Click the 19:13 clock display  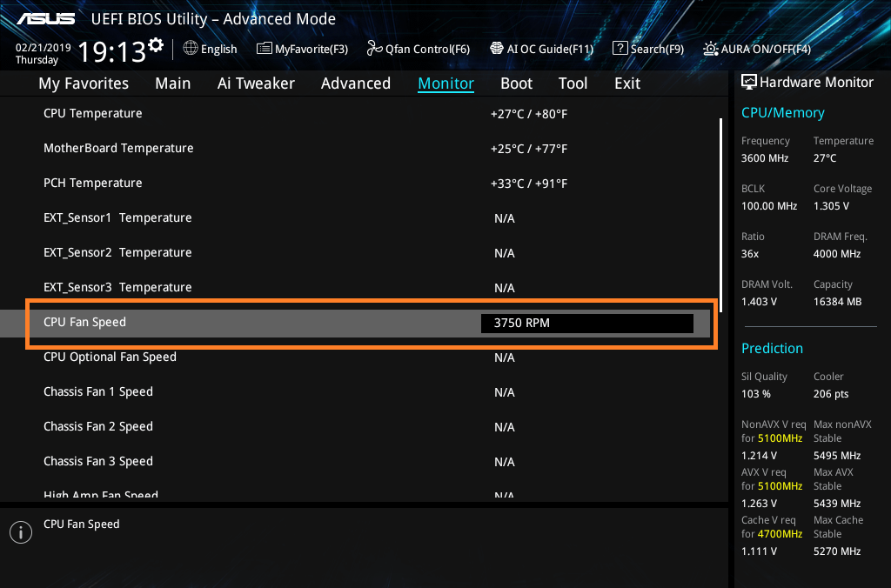click(x=112, y=52)
